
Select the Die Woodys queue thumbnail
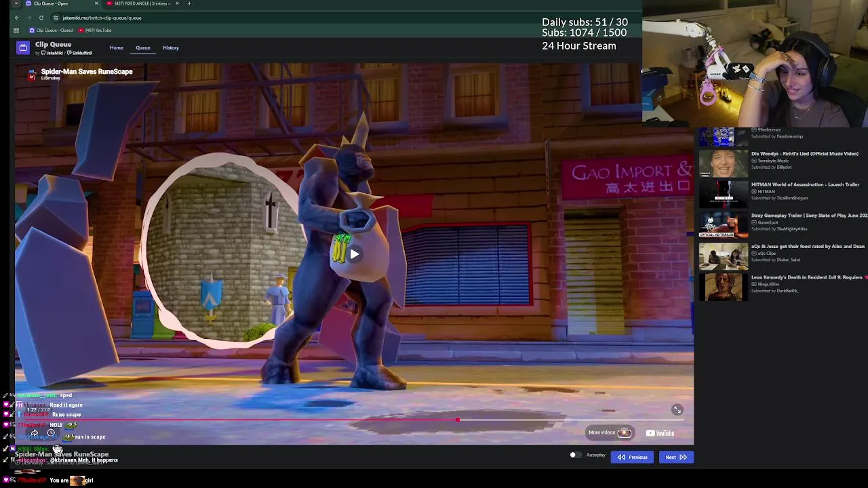tap(724, 164)
